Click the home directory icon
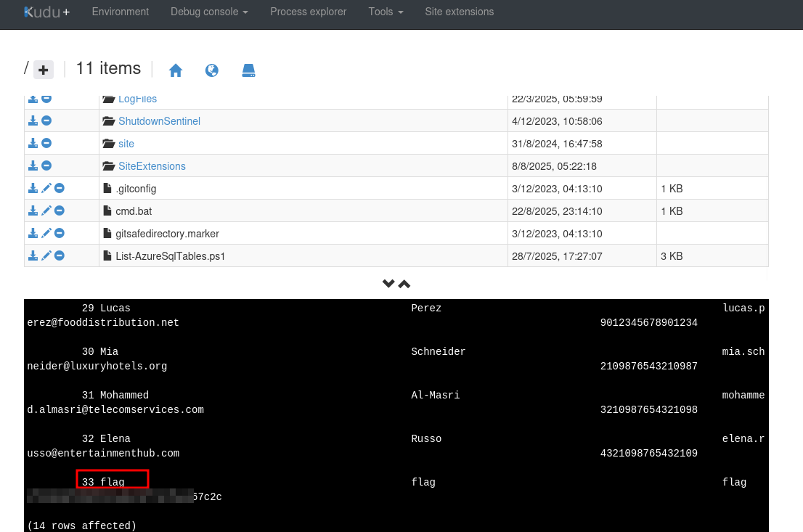Viewport: 803px width, 532px height. (x=176, y=70)
